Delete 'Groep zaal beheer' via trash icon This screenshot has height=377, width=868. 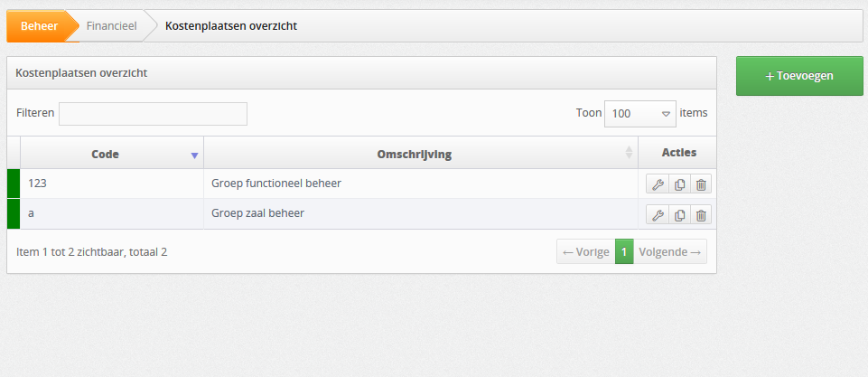pyautogui.click(x=701, y=214)
